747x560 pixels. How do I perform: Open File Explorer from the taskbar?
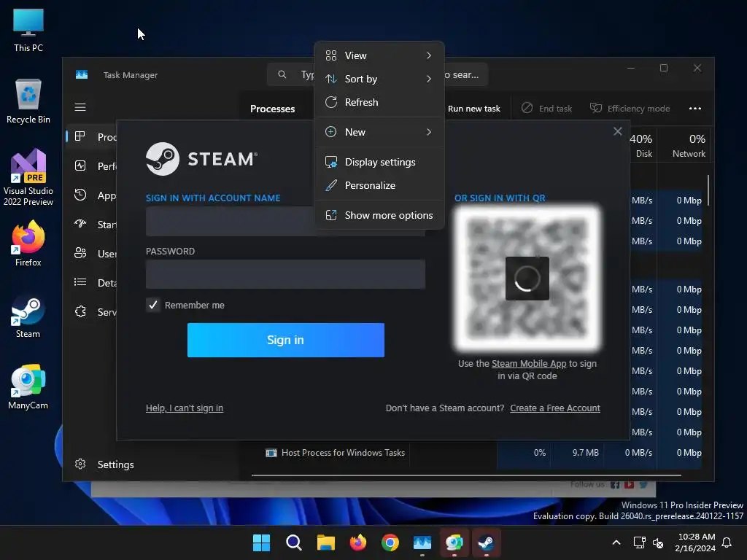pyautogui.click(x=326, y=542)
